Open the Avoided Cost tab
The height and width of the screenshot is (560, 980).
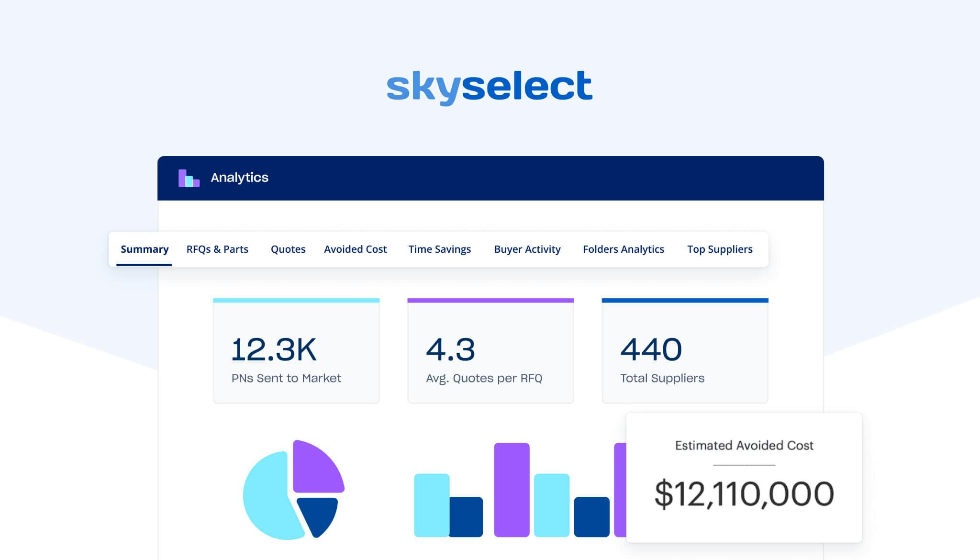(x=355, y=249)
